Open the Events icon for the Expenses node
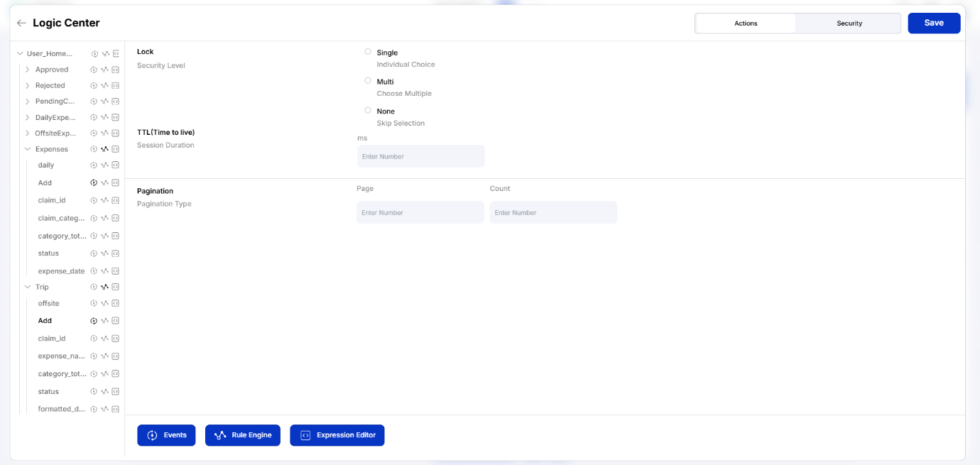The width and height of the screenshot is (980, 465). [x=93, y=149]
